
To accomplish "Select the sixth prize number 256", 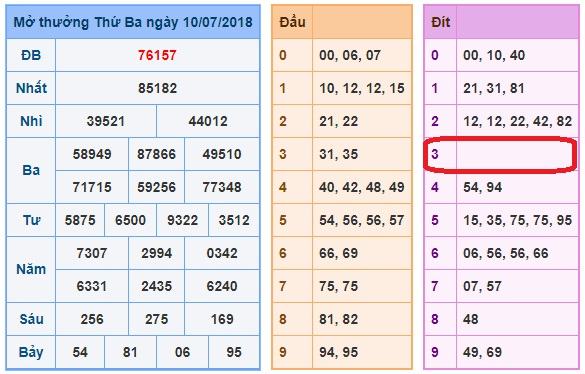I will (92, 319).
